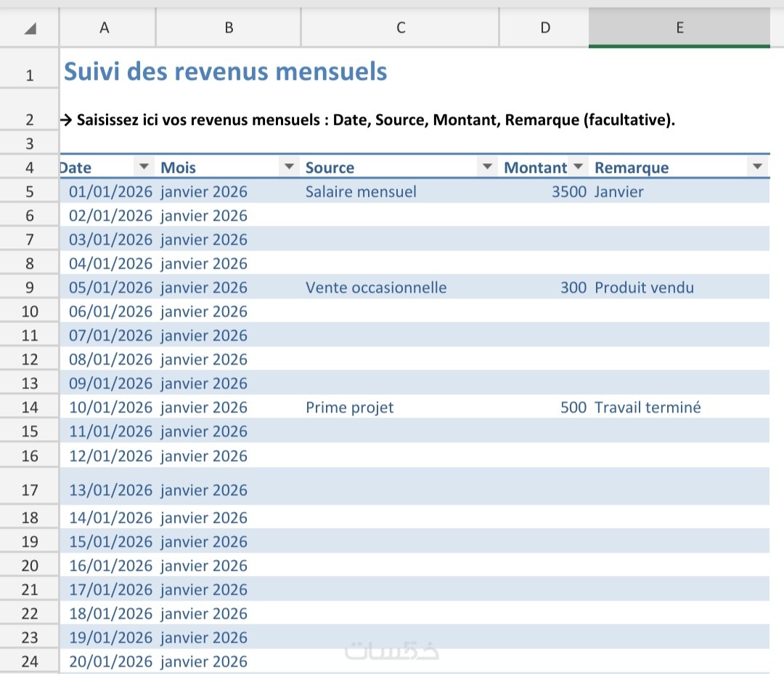The width and height of the screenshot is (784, 674).
Task: Select the cell with date 20/01/2026
Action: pos(107,662)
